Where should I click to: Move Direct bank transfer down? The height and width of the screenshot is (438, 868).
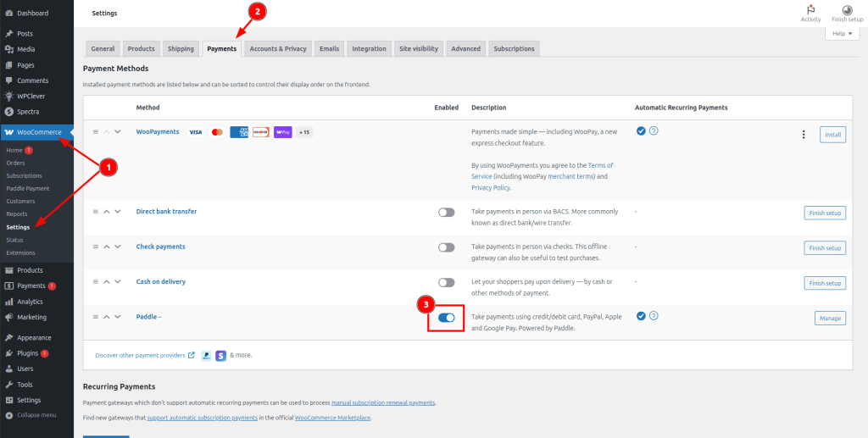(117, 211)
